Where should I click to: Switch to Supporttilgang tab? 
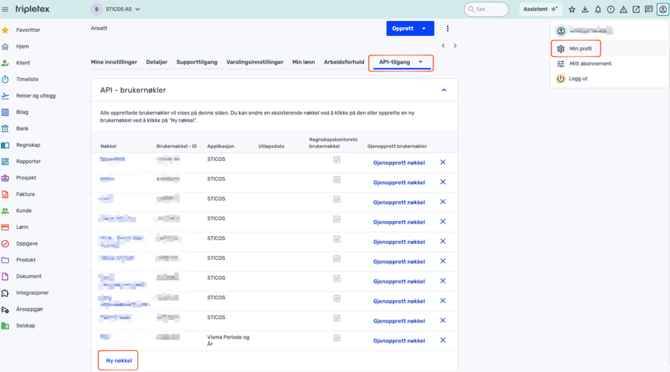(x=197, y=62)
